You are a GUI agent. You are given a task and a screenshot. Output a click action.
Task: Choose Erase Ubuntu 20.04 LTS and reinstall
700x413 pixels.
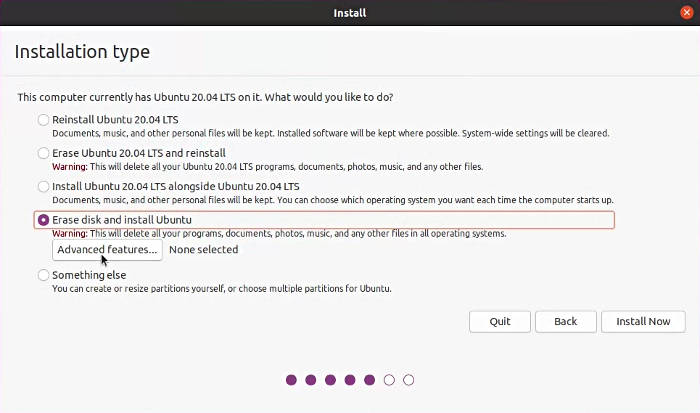click(x=43, y=153)
